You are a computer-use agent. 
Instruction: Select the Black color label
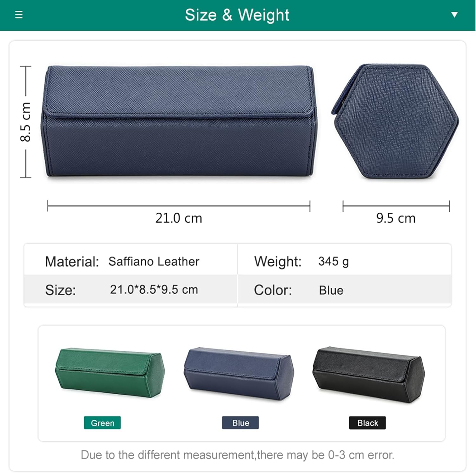tap(367, 423)
